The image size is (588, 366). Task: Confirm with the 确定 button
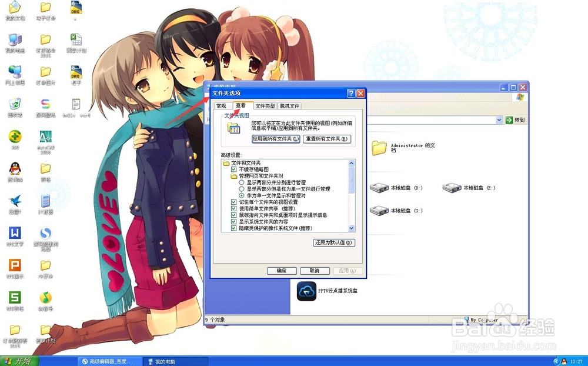click(282, 271)
